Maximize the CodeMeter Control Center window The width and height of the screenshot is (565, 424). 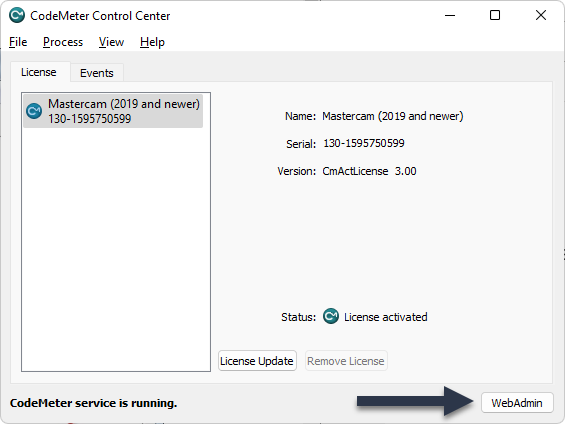click(495, 15)
